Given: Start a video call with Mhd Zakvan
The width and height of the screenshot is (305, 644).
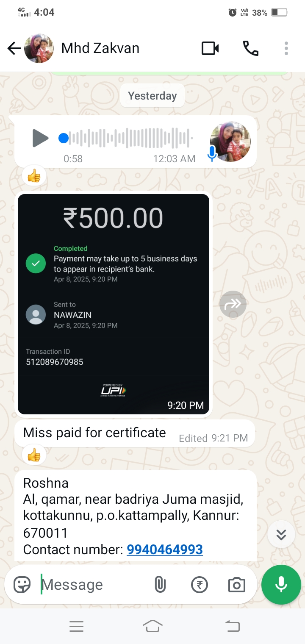Looking at the screenshot, I should pyautogui.click(x=210, y=48).
